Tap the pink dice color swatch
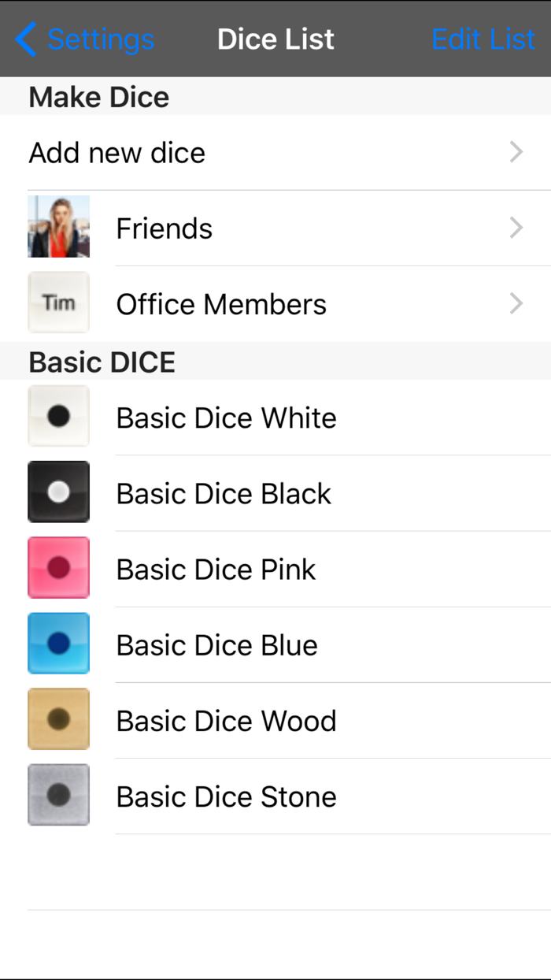The width and height of the screenshot is (551, 980). [58, 568]
